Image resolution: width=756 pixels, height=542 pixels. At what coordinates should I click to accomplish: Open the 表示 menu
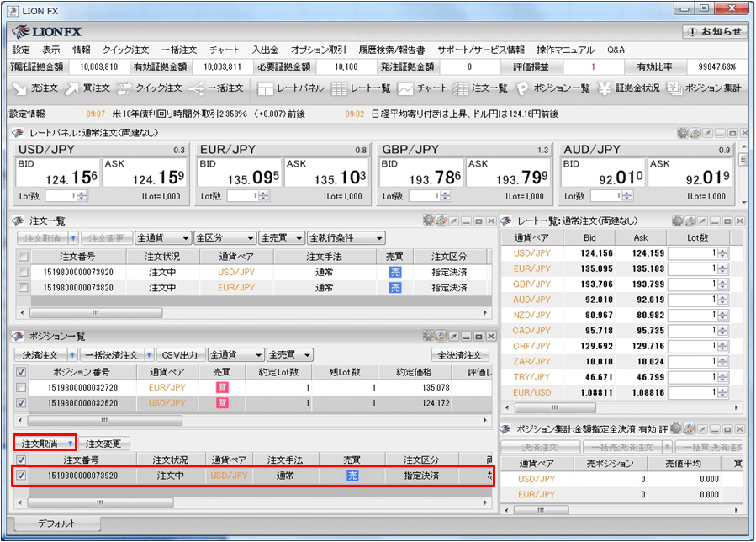50,50
